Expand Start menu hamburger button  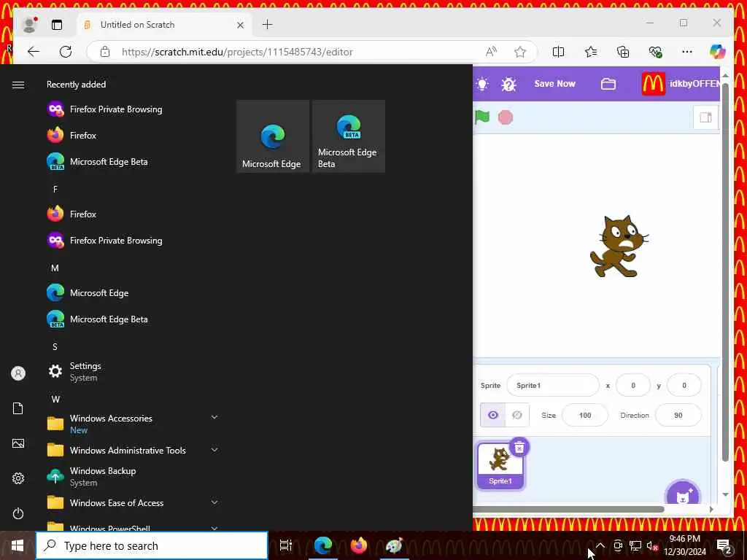[18, 85]
